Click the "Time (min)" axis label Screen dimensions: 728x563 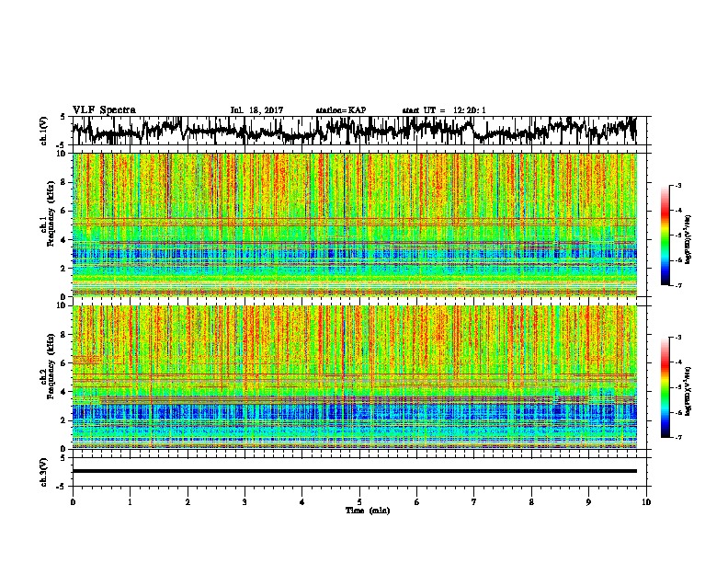pyautogui.click(x=368, y=511)
